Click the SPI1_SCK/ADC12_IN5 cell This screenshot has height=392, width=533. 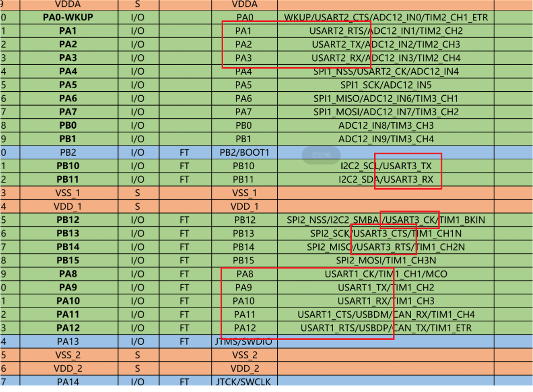(385, 85)
